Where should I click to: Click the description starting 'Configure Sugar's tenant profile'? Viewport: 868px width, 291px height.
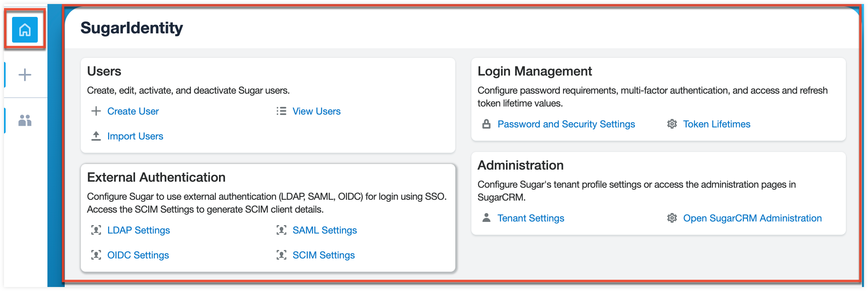pyautogui.click(x=637, y=191)
